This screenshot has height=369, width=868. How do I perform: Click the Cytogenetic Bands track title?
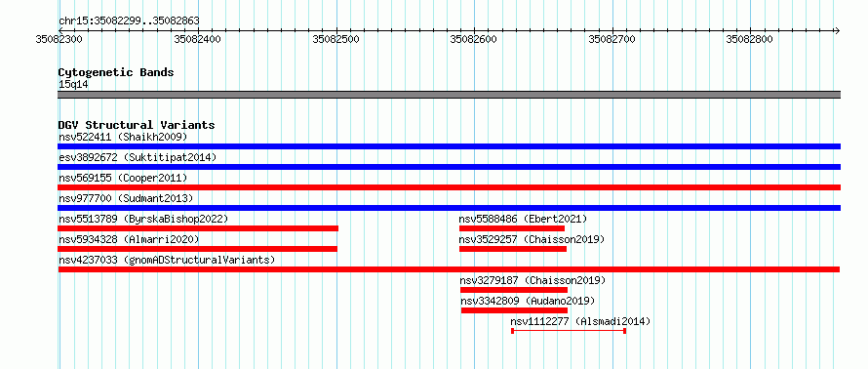click(116, 72)
